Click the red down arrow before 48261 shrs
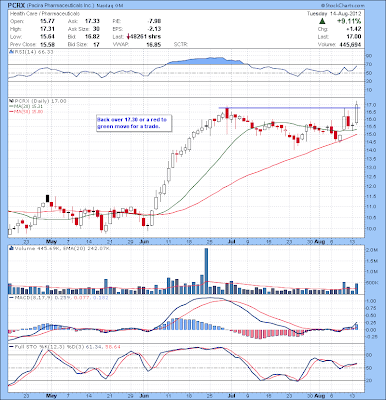 128,37
